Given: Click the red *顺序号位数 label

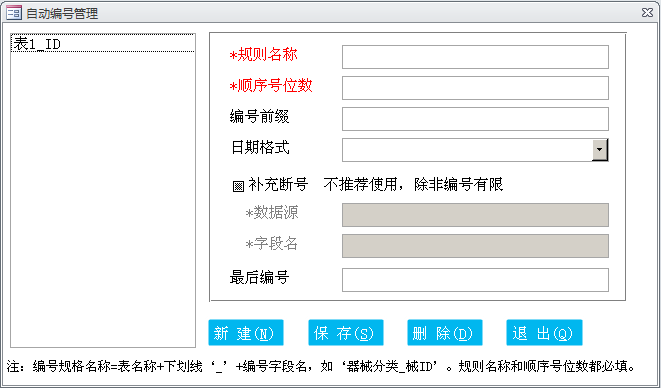Looking at the screenshot, I should [x=271, y=86].
